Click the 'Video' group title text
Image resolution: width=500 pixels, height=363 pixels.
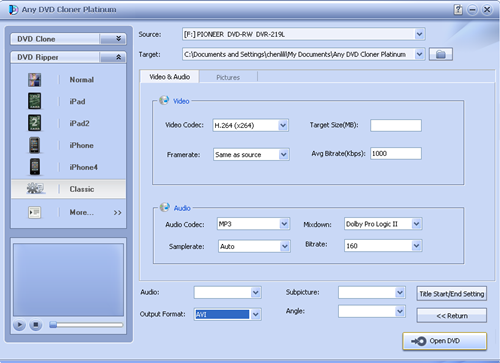(x=181, y=101)
